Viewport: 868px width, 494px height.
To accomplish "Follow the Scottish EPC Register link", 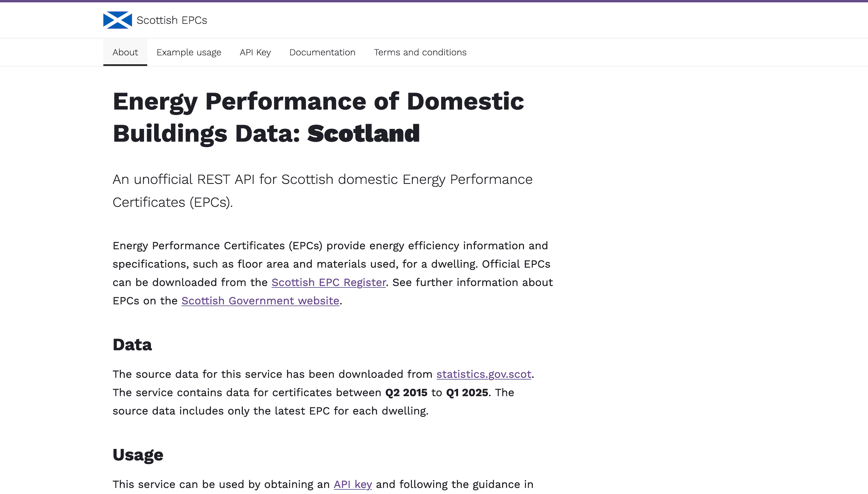I will 328,282.
